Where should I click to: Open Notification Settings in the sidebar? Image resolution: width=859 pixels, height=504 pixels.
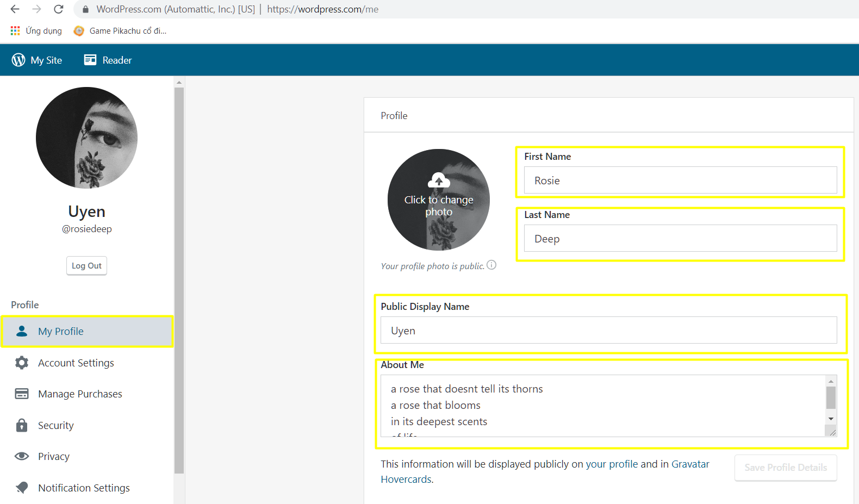coord(84,488)
